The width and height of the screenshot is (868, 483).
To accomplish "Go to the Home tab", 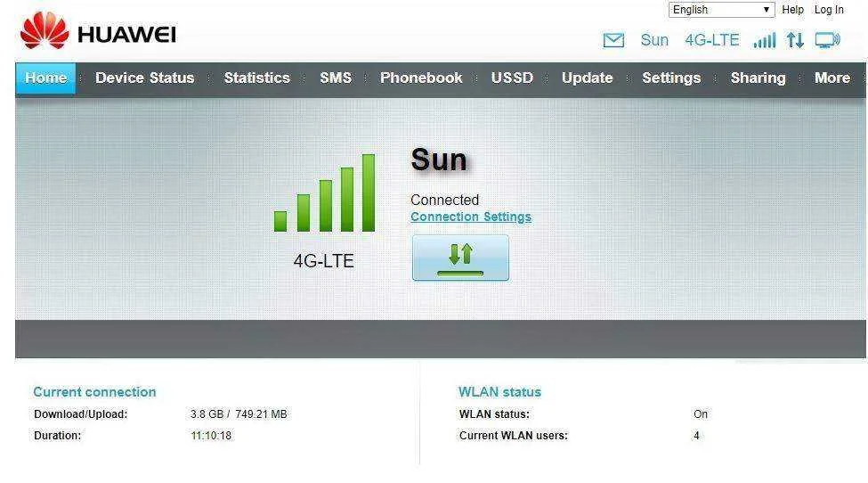I will pyautogui.click(x=45, y=78).
